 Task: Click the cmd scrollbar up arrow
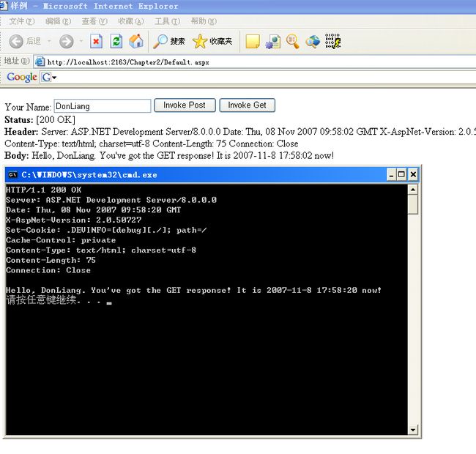click(413, 190)
